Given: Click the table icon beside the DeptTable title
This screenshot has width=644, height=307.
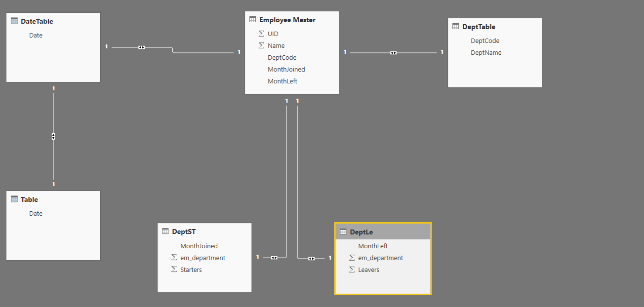Looking at the screenshot, I should (x=456, y=27).
